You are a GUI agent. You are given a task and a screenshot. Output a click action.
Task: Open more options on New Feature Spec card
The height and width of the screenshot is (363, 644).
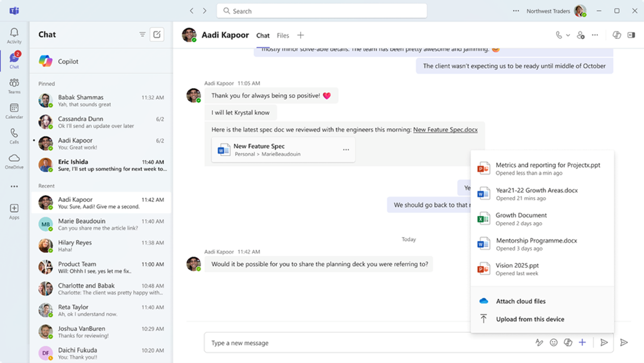click(x=346, y=150)
